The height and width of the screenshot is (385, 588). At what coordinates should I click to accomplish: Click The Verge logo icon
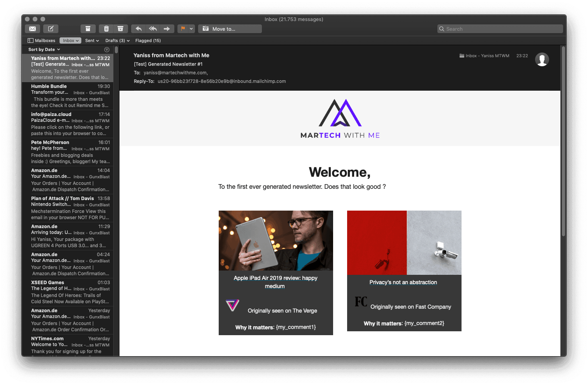click(x=232, y=305)
